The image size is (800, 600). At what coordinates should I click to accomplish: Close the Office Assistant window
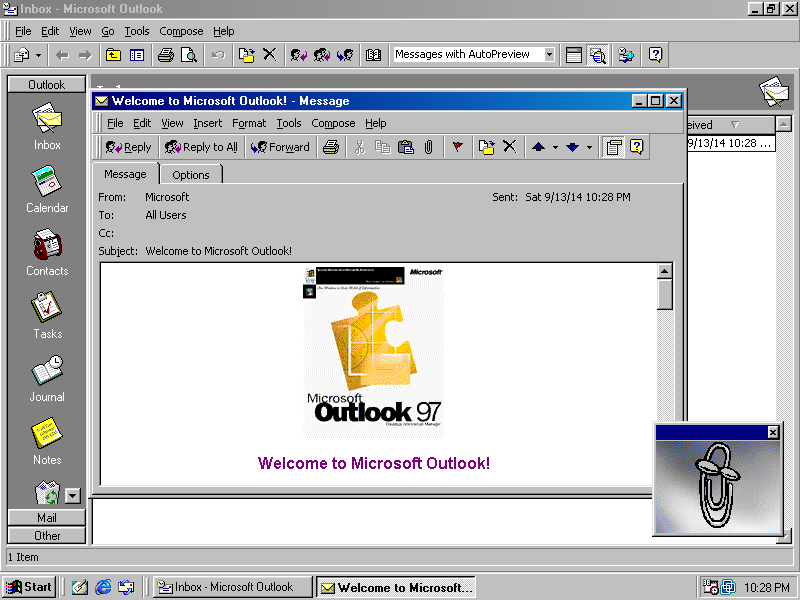(x=773, y=433)
